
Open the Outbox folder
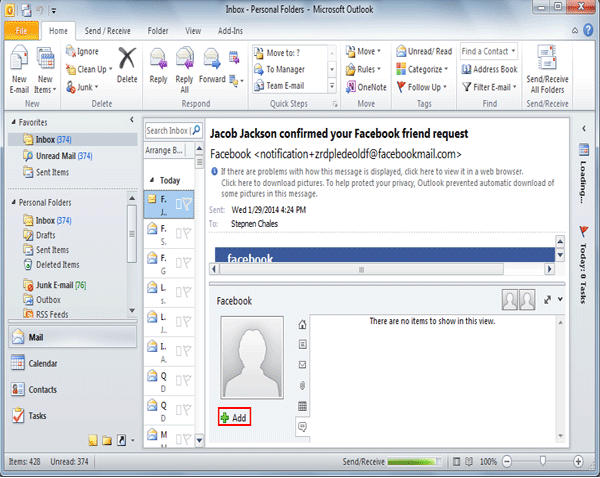click(42, 300)
